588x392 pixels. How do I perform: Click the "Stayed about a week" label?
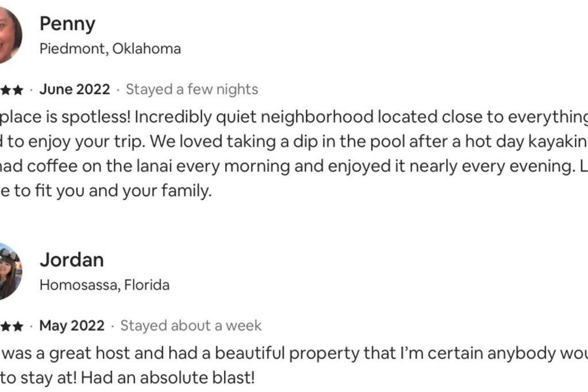191,325
